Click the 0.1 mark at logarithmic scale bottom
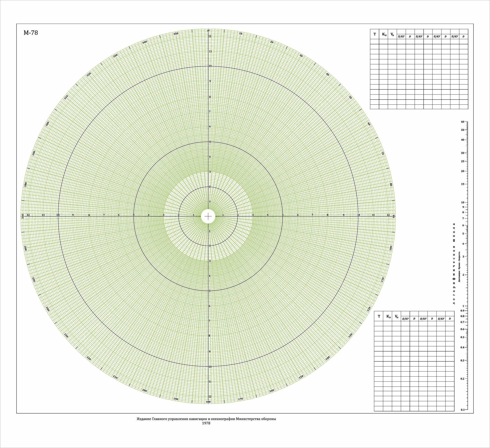The image size is (490, 448). [x=463, y=410]
